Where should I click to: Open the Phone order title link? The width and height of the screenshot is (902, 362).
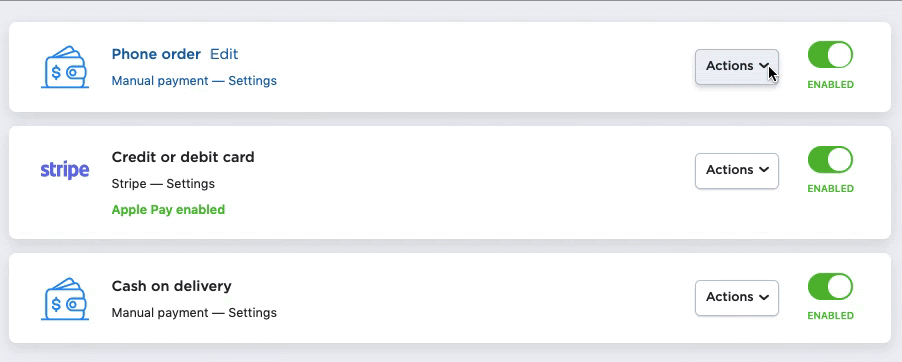pyautogui.click(x=156, y=54)
